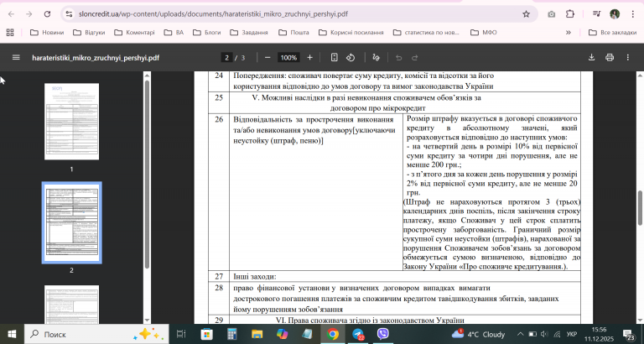The width and height of the screenshot is (644, 344).
Task: Bookmark this page with the star icon
Action: tap(526, 14)
